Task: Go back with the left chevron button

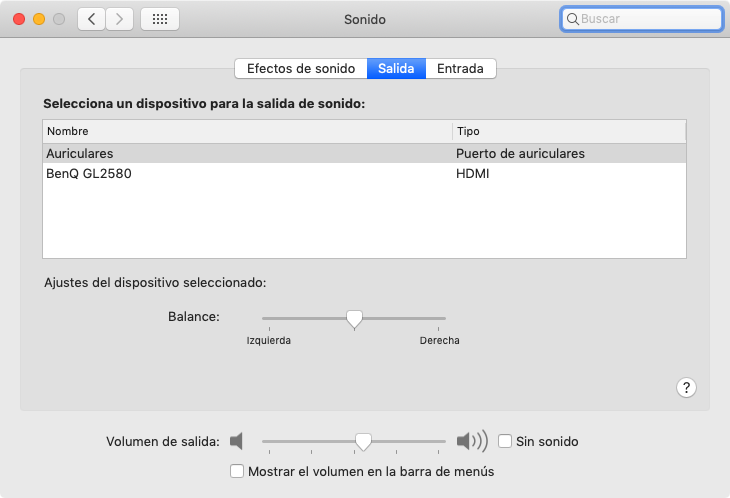Action: click(91, 19)
